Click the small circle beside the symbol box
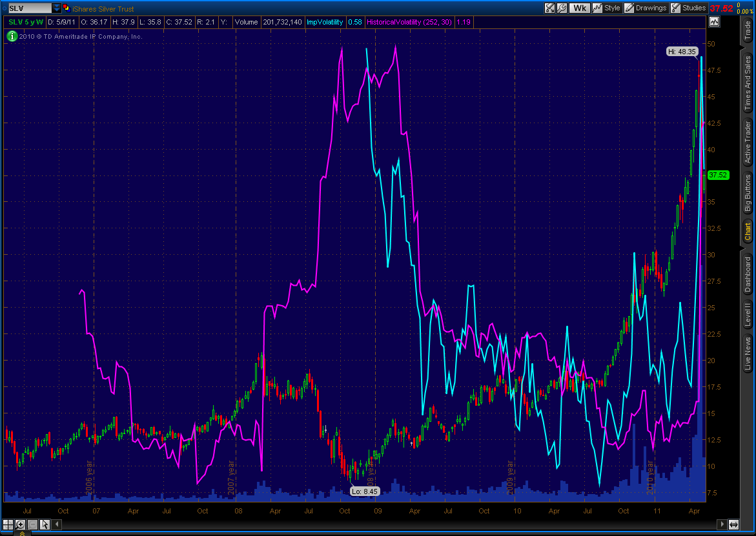Viewport: 756px width, 536px height. 5,8
